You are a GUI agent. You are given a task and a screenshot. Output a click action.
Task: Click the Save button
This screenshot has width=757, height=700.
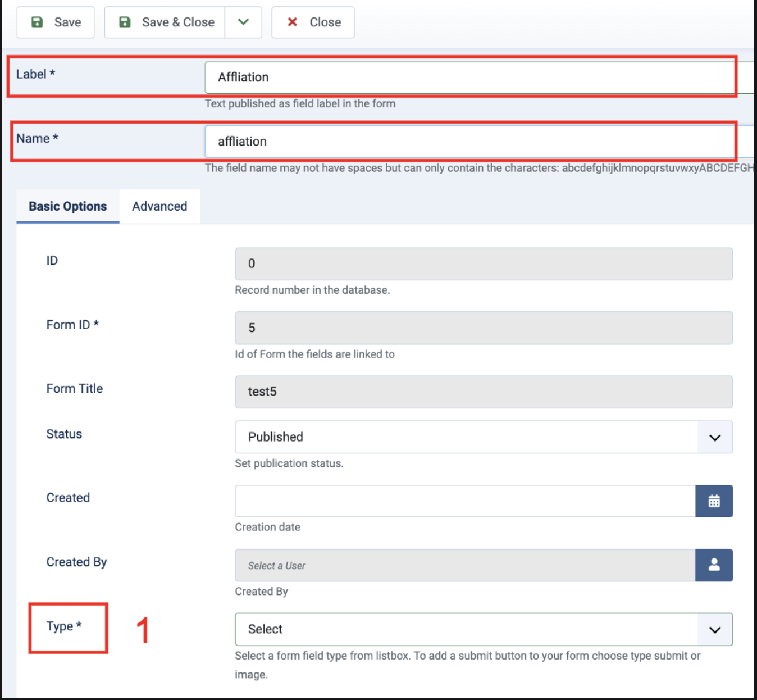tap(56, 22)
